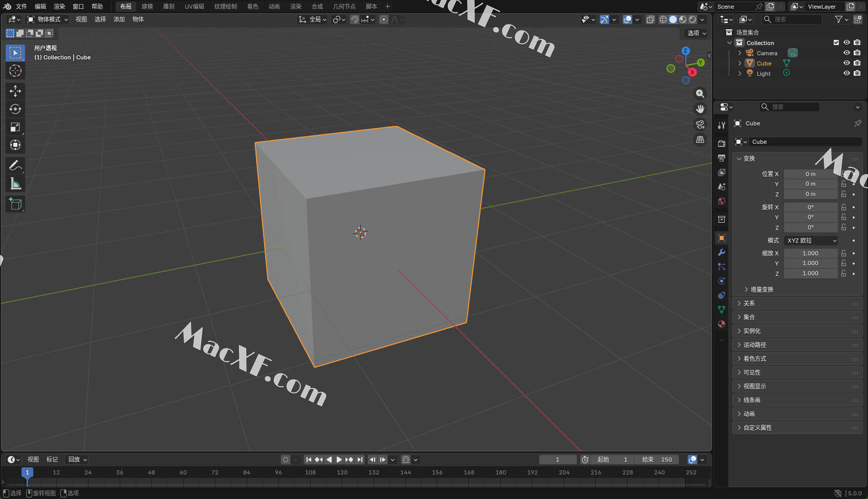Toggle camera view in viewport

[700, 124]
